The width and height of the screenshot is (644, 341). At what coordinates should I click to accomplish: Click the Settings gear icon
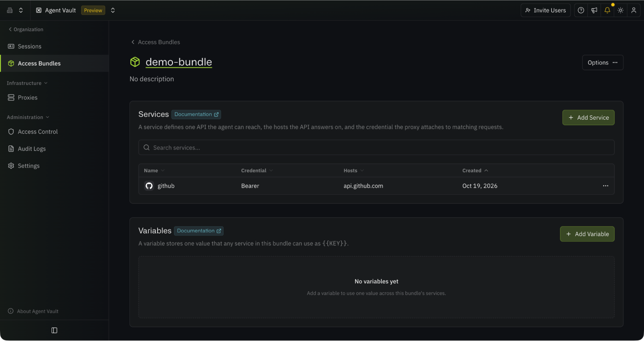11,166
